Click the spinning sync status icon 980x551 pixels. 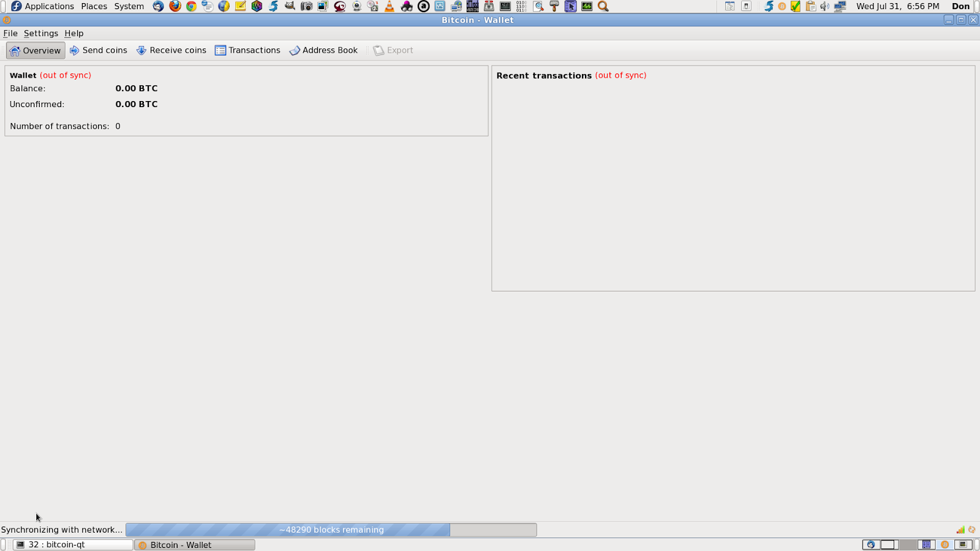(x=971, y=530)
